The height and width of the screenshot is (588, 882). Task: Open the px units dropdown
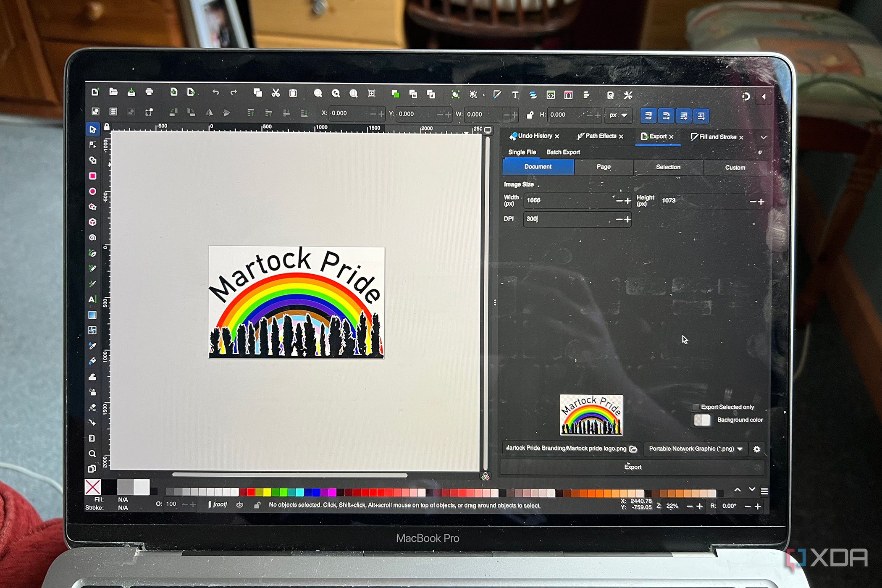618,115
